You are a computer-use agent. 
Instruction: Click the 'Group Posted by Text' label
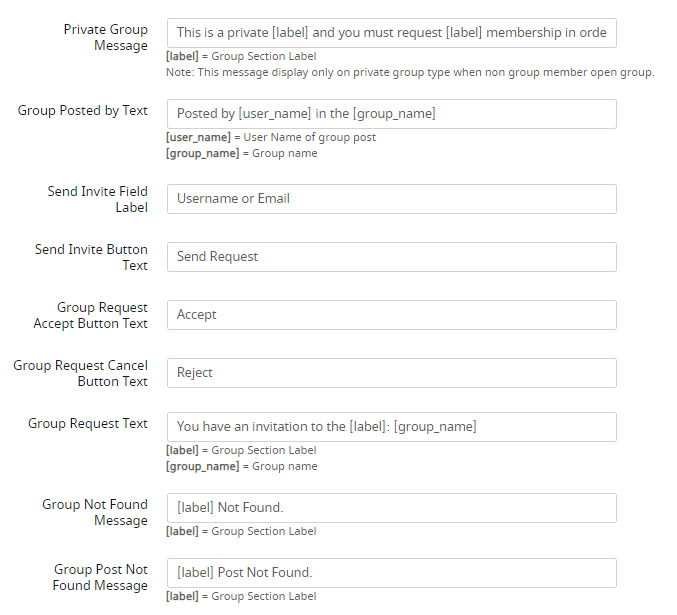click(x=83, y=111)
